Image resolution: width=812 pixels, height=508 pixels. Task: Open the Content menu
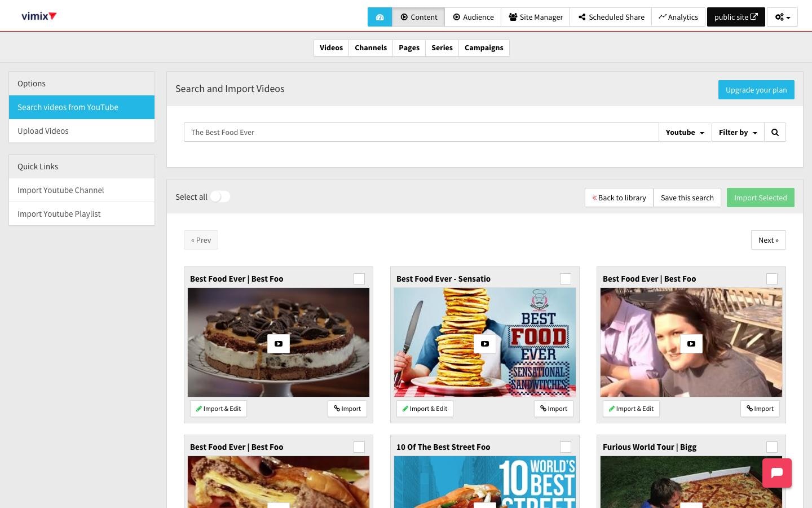(418, 17)
